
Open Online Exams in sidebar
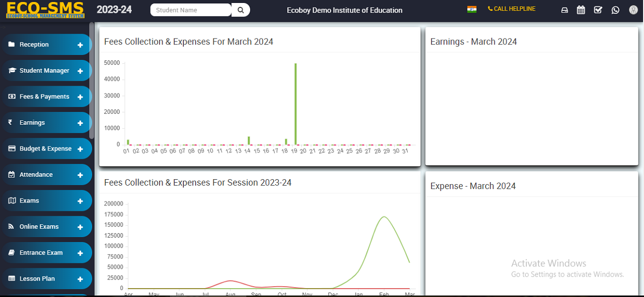(39, 227)
